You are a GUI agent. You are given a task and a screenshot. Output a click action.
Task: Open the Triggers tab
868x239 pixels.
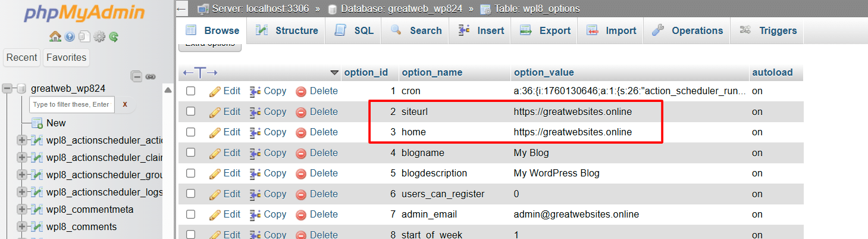coord(768,30)
